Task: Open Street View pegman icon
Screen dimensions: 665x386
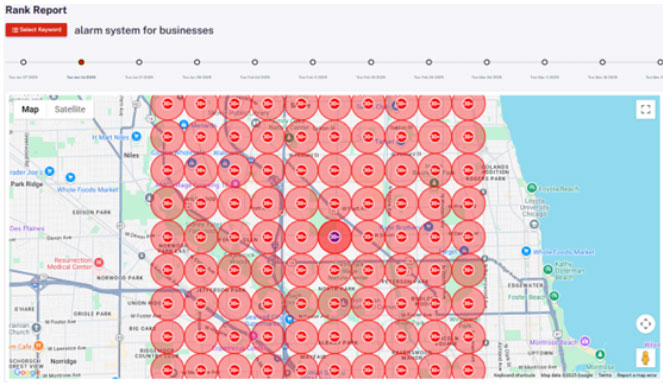Action: (x=645, y=358)
